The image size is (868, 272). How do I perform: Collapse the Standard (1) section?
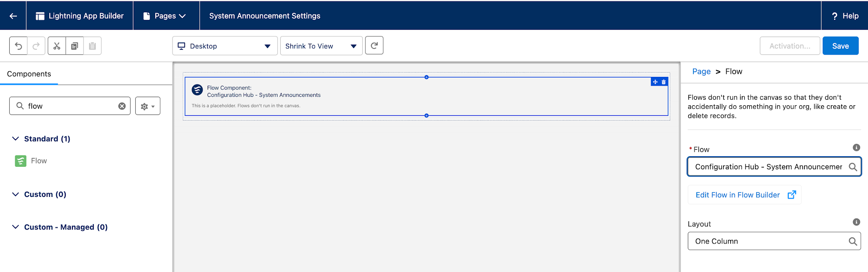pos(15,139)
